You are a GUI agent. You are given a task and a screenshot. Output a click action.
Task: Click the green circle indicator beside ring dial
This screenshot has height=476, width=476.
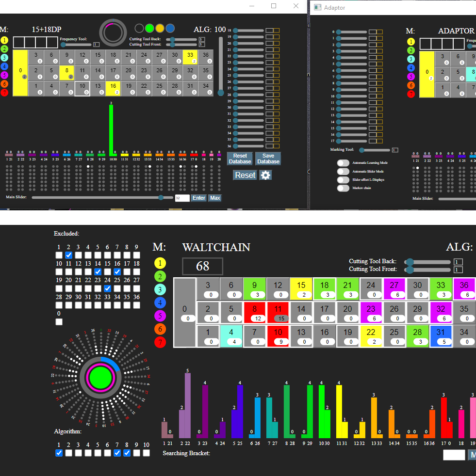coord(149,28)
